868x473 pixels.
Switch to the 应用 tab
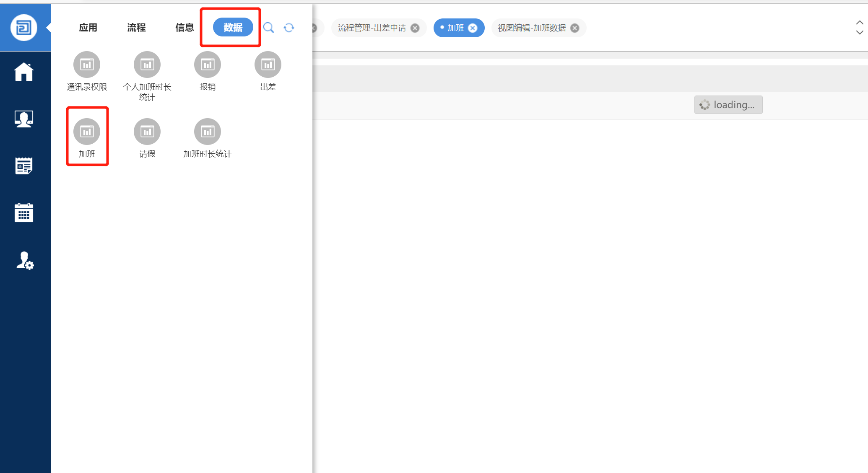click(x=88, y=28)
